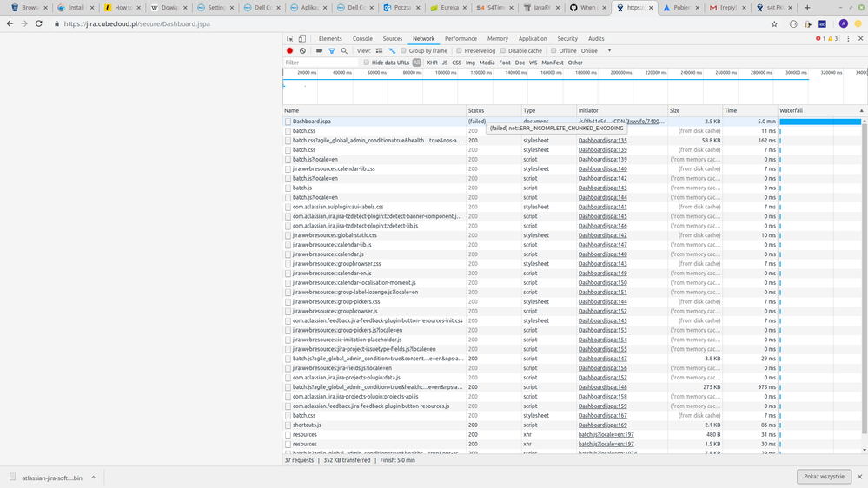Viewport: 868px width, 488px height.
Task: Select the shortcuts.js request name
Action: click(307, 425)
